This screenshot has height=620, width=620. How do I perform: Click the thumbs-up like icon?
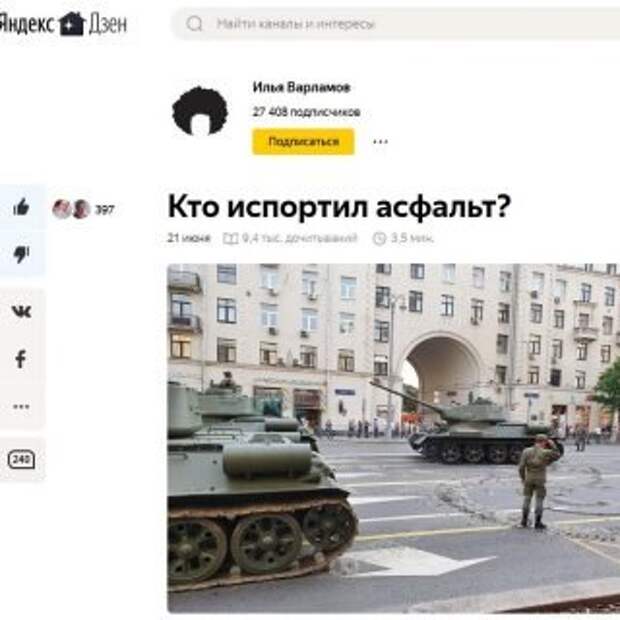[x=21, y=207]
